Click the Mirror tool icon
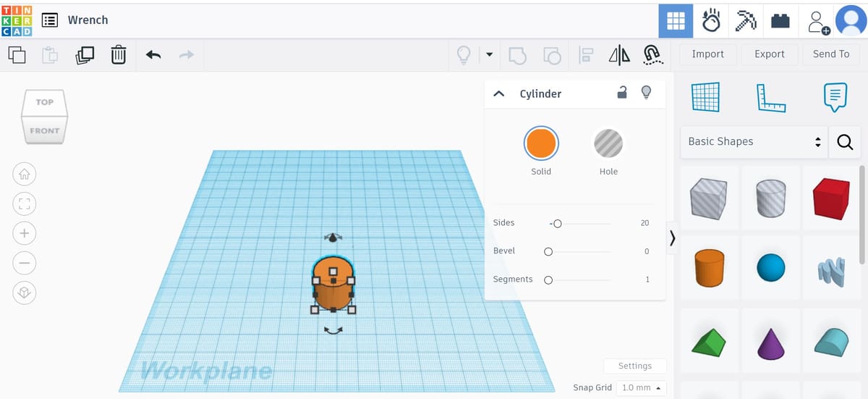 coord(619,54)
